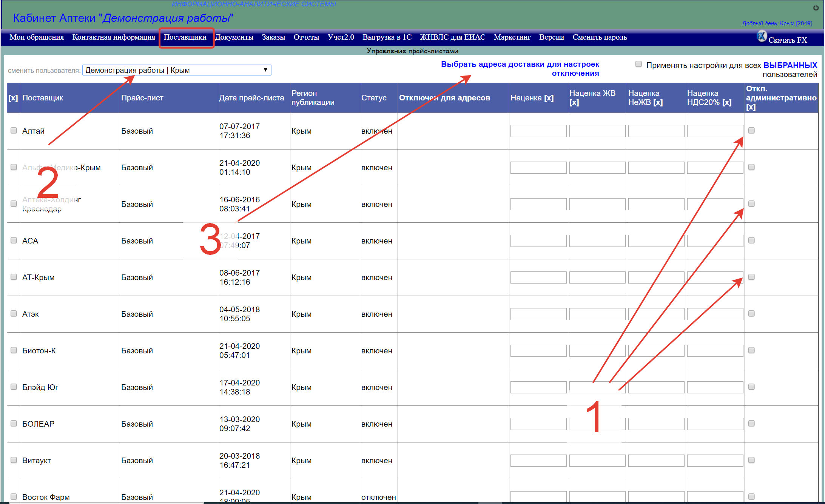Click the [x] beside Наценка НеЖВ header
825x504 pixels.
tap(658, 102)
